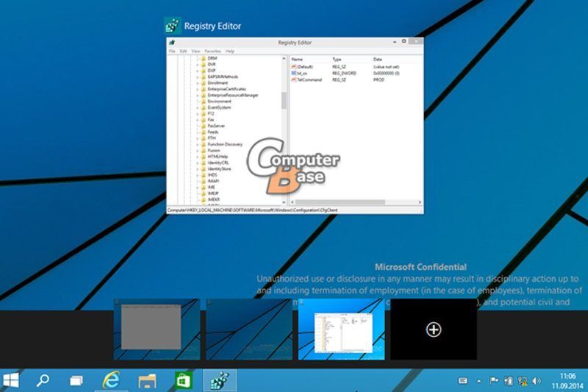588x392 pixels.
Task: Open the Edit menu in Registry Editor
Action: click(183, 51)
